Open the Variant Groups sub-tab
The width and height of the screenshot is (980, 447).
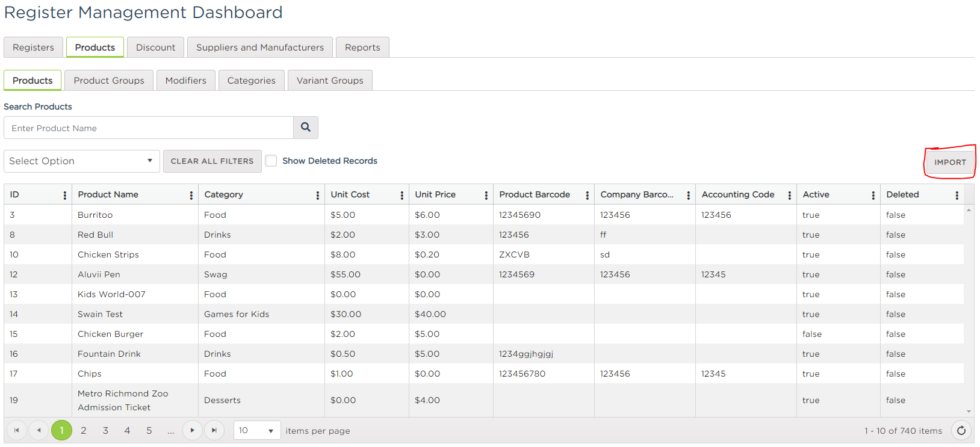tap(330, 81)
